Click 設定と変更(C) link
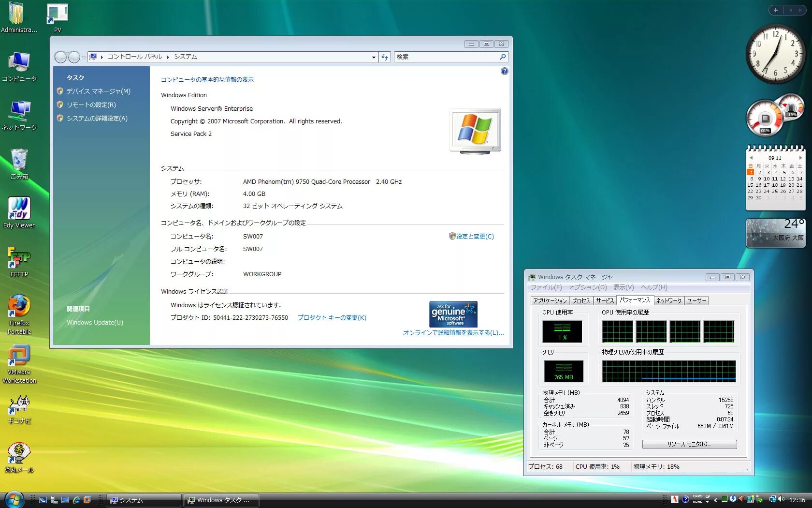 click(475, 237)
